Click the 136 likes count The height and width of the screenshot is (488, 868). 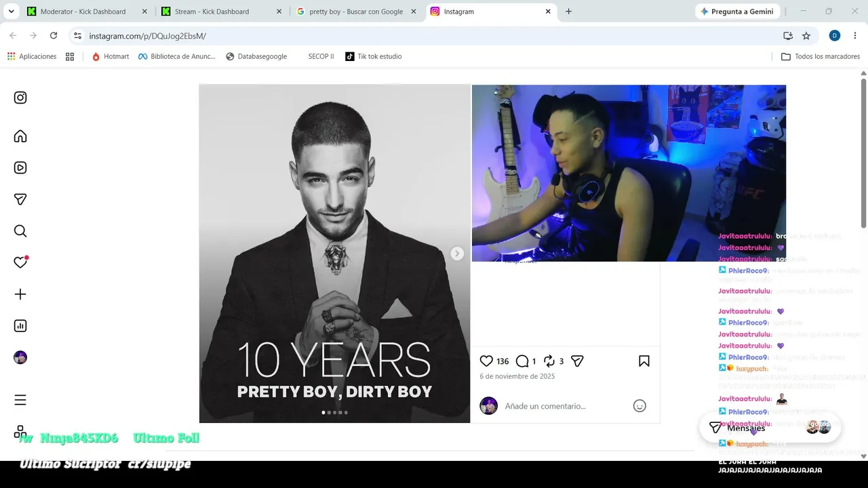point(502,361)
